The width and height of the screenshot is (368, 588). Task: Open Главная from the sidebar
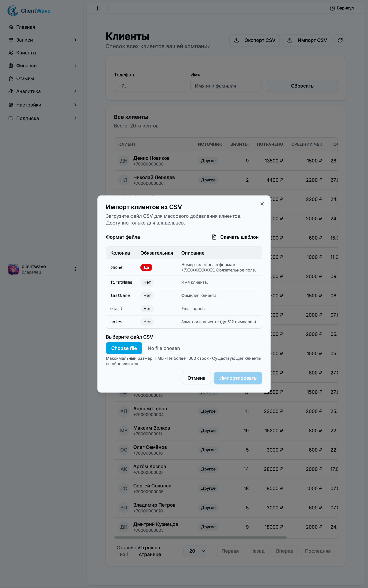click(x=26, y=27)
